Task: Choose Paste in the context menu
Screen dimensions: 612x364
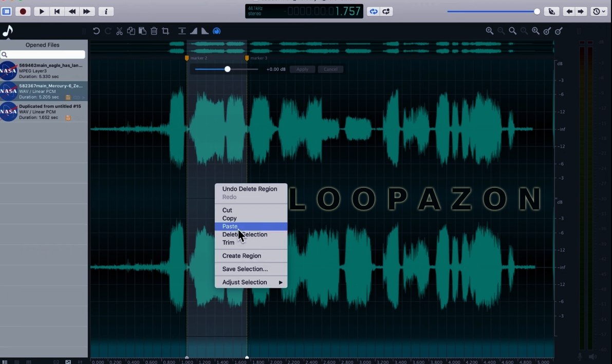Action: point(251,226)
